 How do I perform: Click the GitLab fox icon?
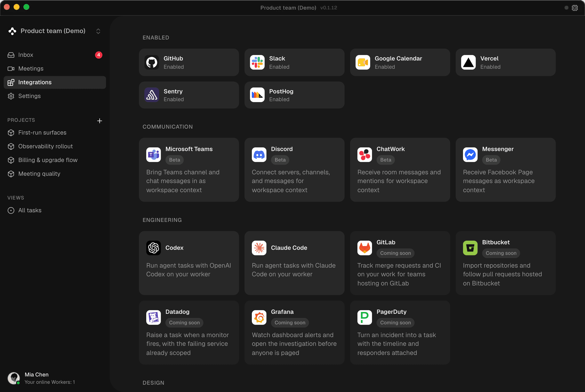click(x=365, y=248)
